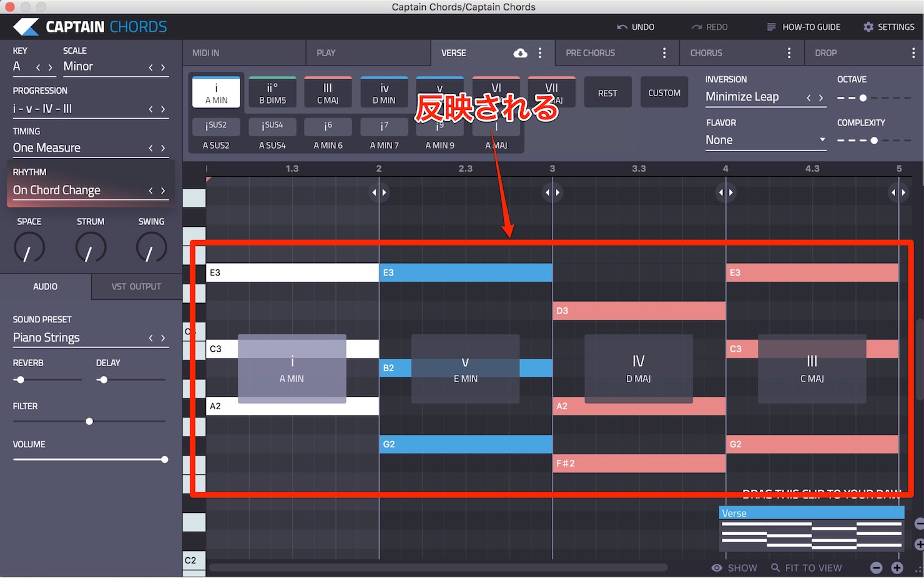Image resolution: width=924 pixels, height=581 pixels.
Task: Click the cloud upload icon on VERSE tab
Action: point(520,53)
